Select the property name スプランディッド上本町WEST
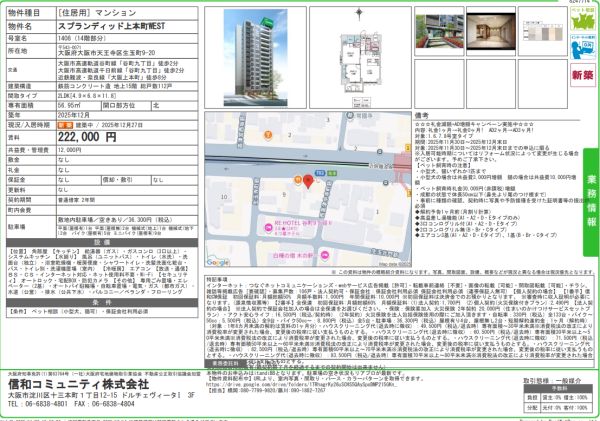The width and height of the screenshot is (600, 421). pyautogui.click(x=111, y=26)
